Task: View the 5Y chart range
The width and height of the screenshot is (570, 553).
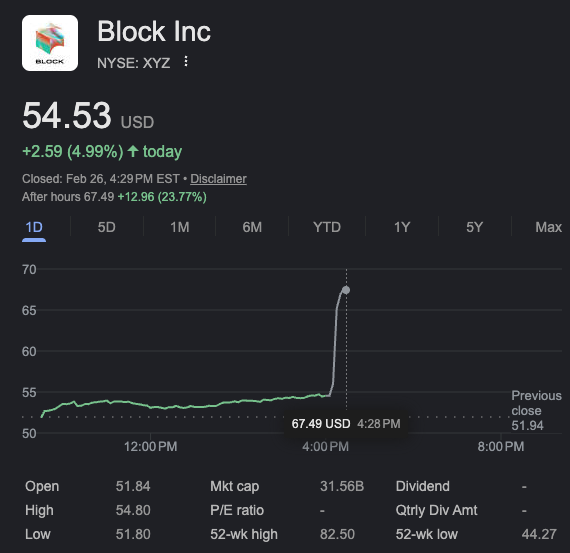Action: tap(474, 227)
